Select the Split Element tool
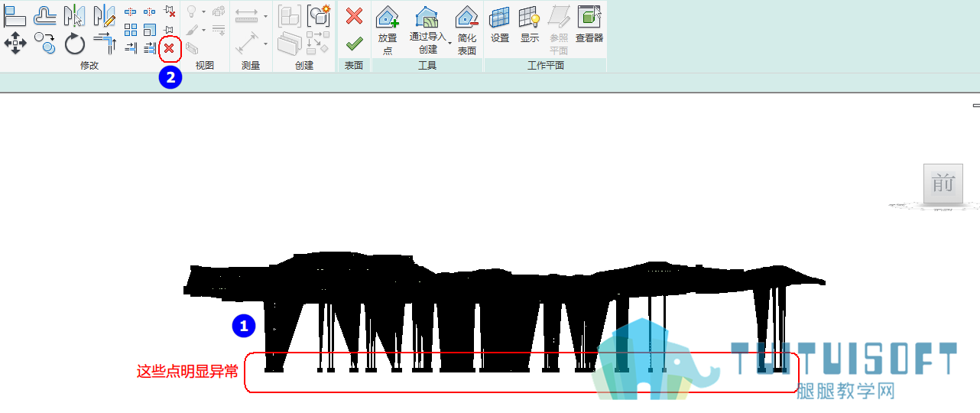 point(131,11)
